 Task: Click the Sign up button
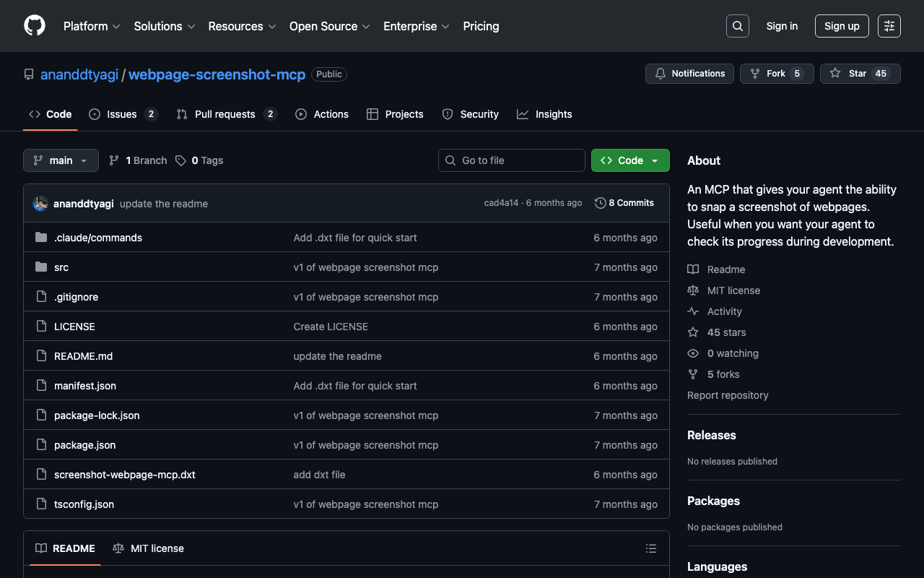841,26
